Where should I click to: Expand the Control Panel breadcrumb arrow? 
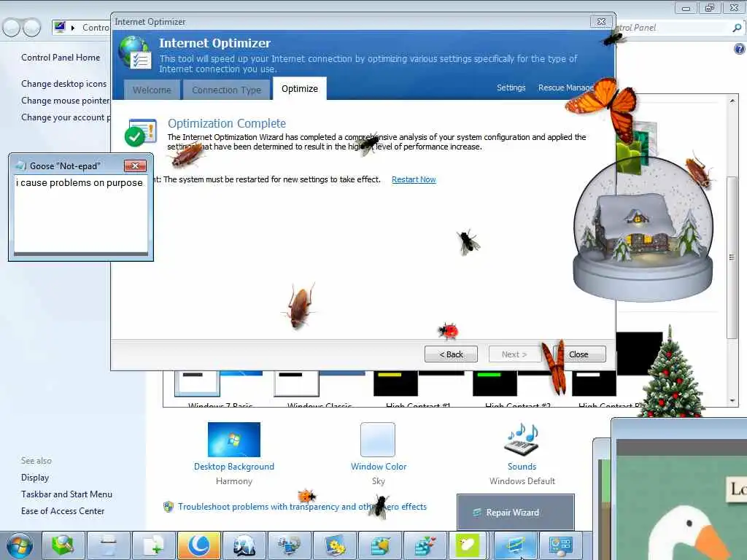(73, 28)
